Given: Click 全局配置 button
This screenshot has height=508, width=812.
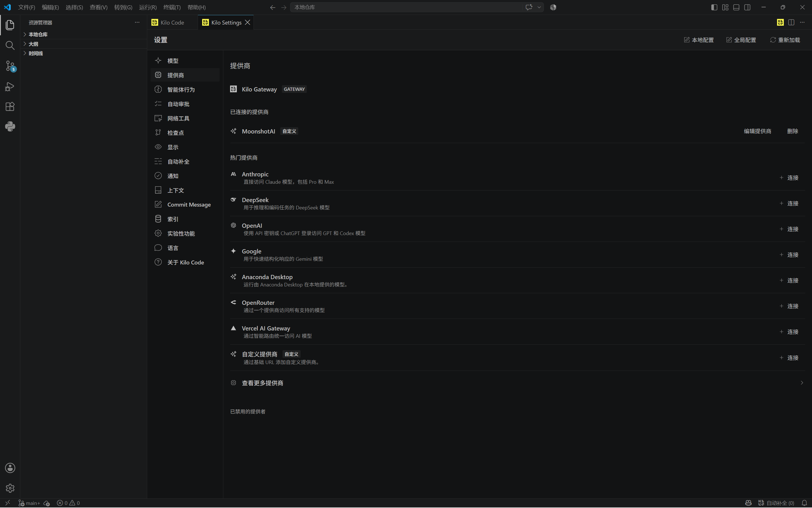Looking at the screenshot, I should point(741,40).
